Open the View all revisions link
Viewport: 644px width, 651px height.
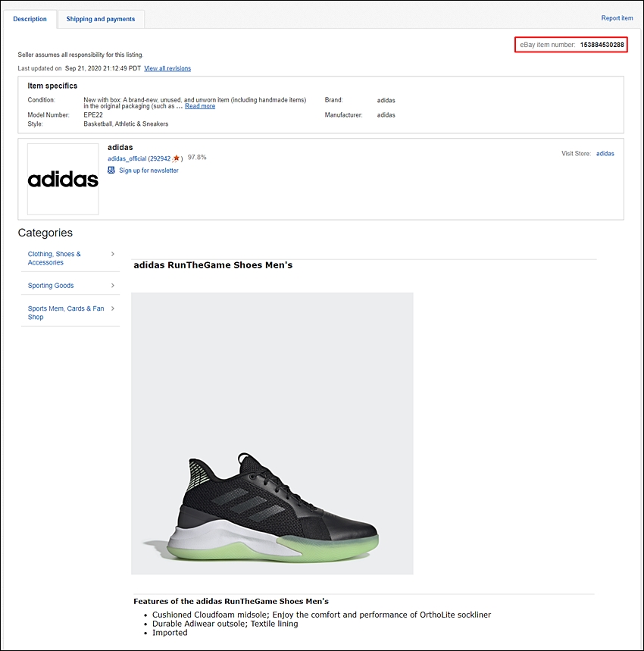(167, 68)
